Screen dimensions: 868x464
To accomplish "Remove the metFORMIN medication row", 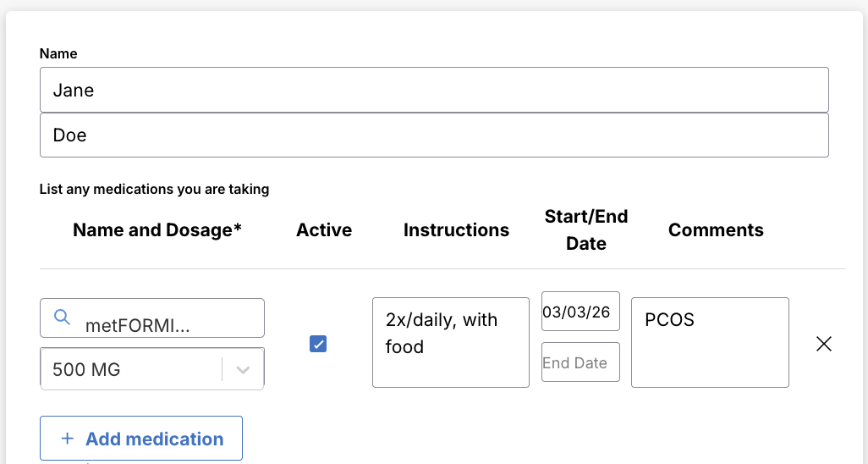I will pos(823,344).
